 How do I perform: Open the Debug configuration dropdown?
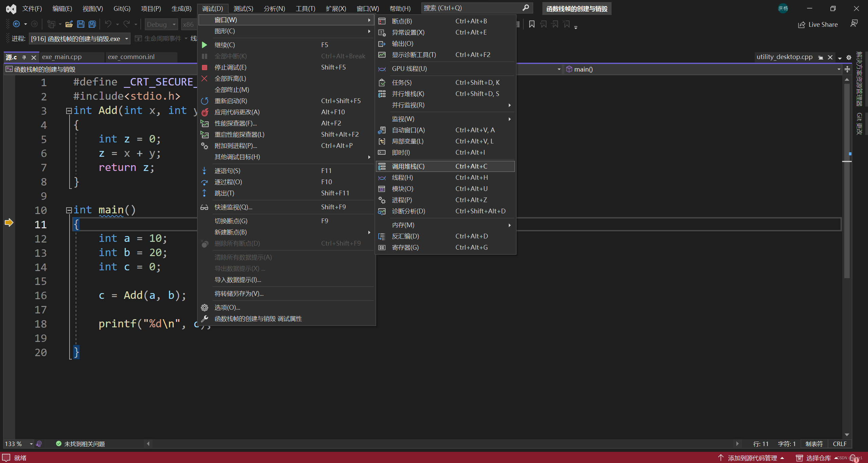(x=174, y=24)
